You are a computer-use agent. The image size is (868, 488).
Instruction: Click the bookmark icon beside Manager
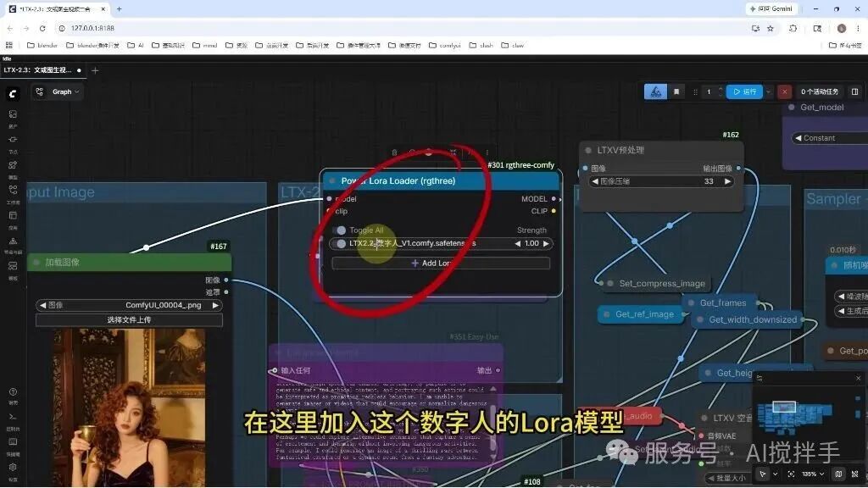pyautogui.click(x=676, y=91)
